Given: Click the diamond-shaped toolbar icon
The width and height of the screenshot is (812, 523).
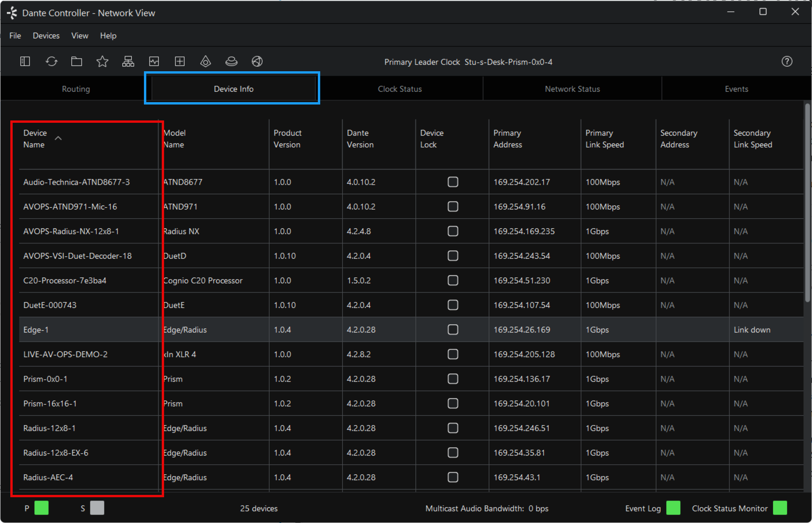Looking at the screenshot, I should tap(205, 61).
